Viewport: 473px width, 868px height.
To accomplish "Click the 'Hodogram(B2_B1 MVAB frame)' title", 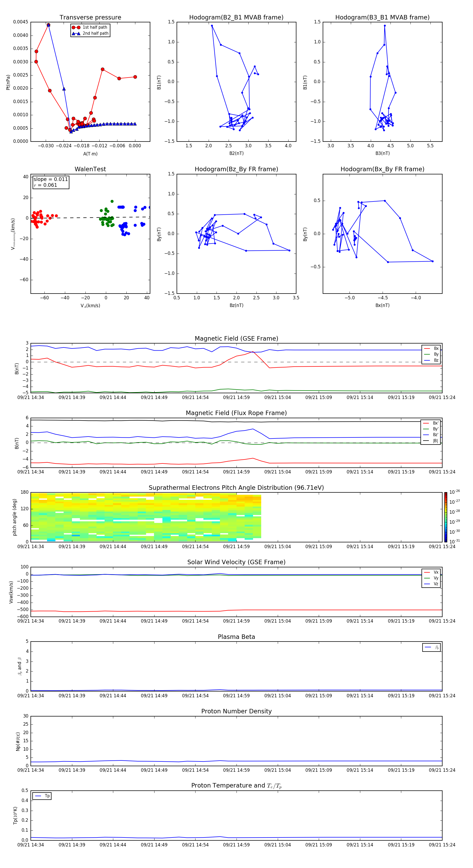I will pyautogui.click(x=236, y=17).
